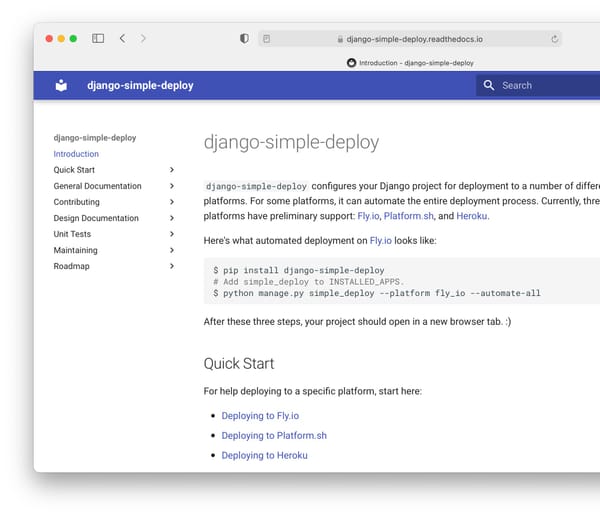
Task: Open Introduction in the sidebar
Action: point(76,154)
